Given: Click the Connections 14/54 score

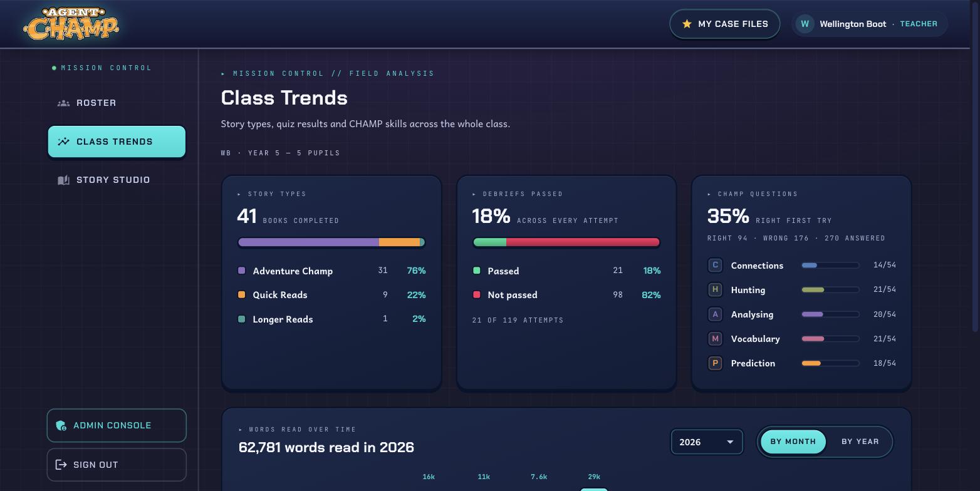Looking at the screenshot, I should (885, 265).
